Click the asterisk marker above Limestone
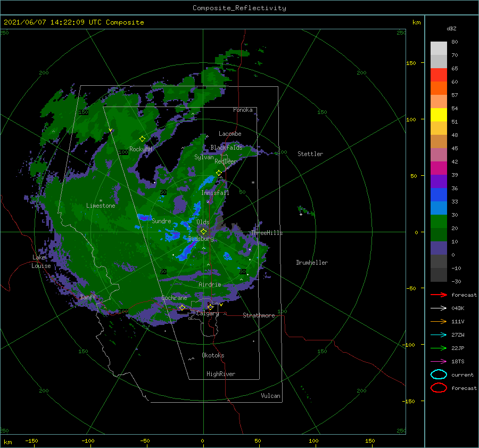The image size is (479, 448). tap(101, 201)
